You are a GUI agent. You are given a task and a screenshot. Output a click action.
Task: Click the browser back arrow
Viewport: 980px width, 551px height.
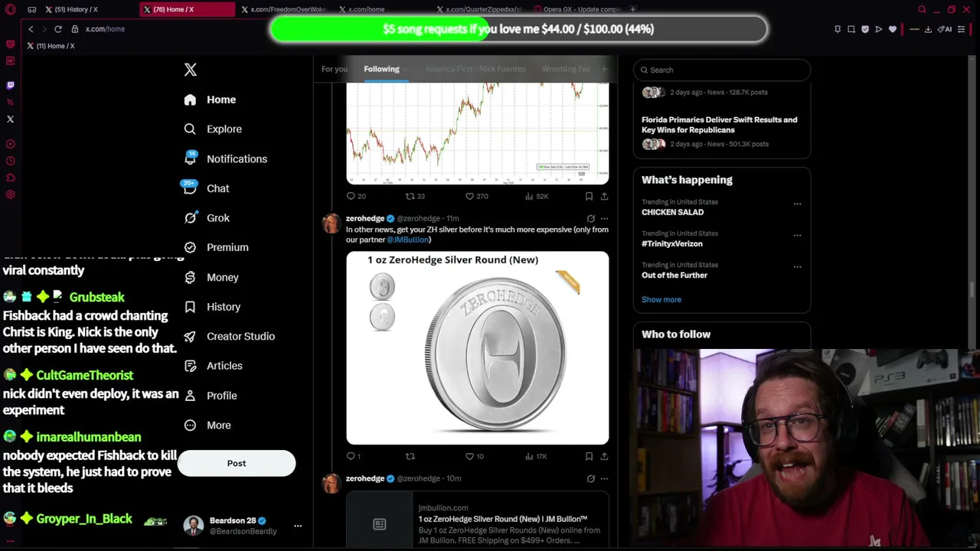(x=31, y=29)
